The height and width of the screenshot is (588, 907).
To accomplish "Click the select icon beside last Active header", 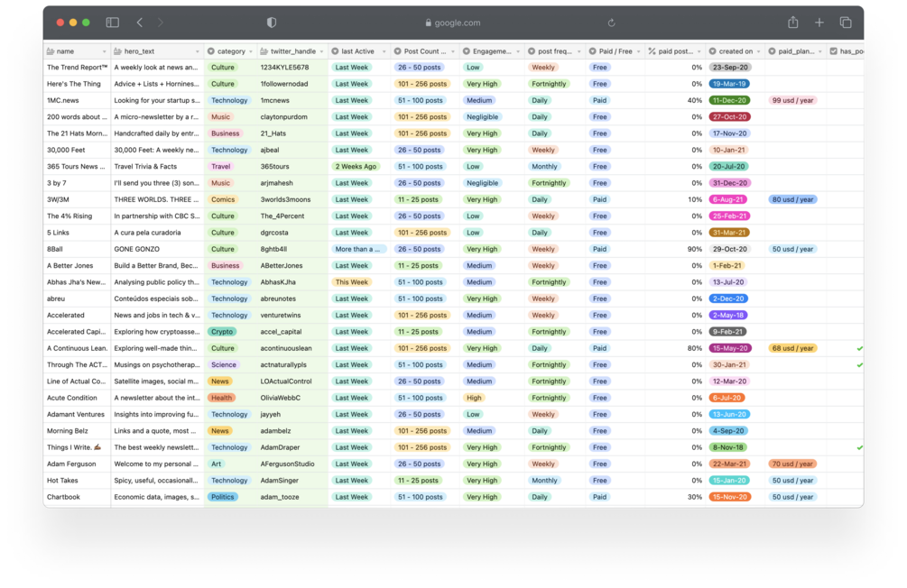I will (x=335, y=51).
